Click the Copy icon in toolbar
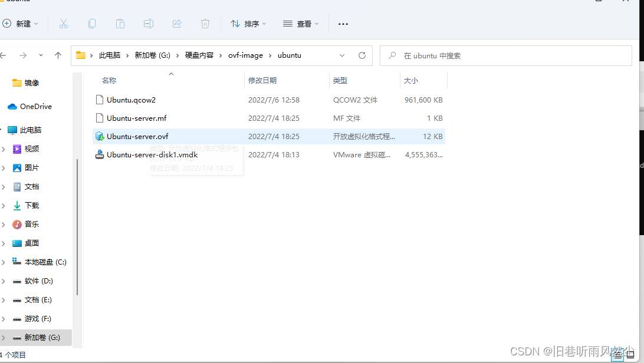The image size is (644, 363). 92,24
